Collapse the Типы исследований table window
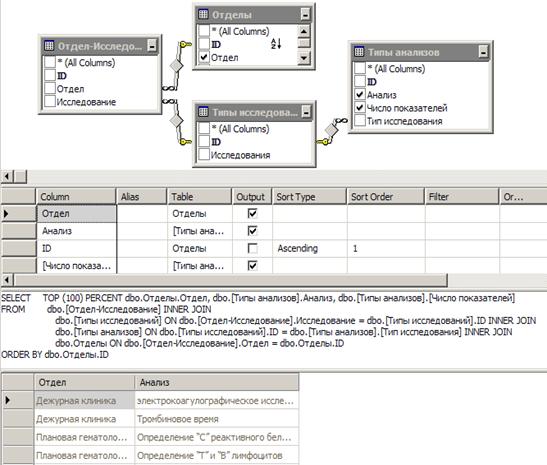The image size is (547, 465). 306,112
